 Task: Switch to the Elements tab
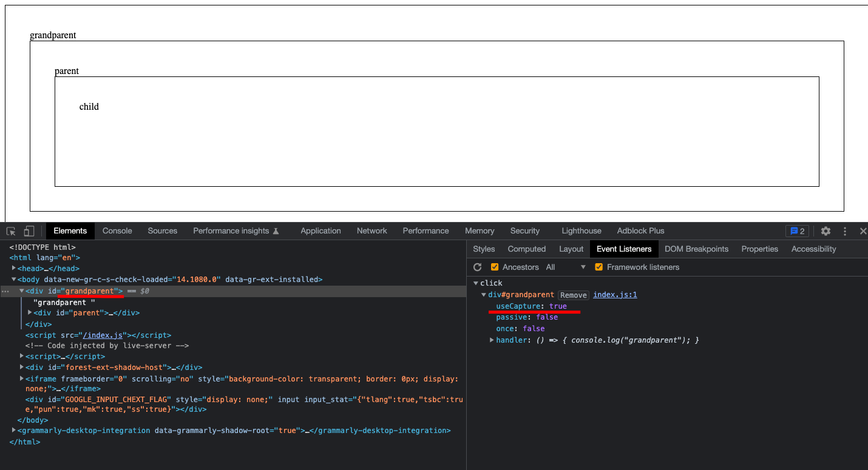coord(70,231)
